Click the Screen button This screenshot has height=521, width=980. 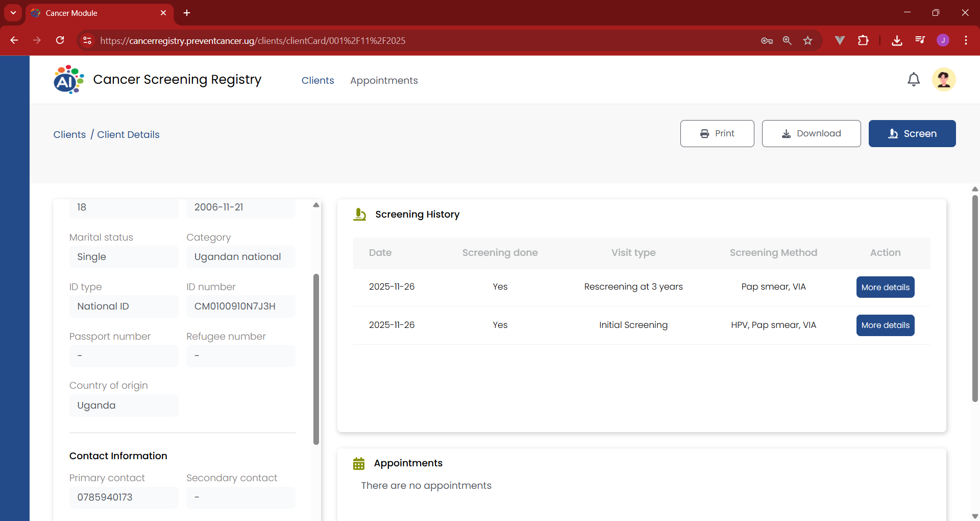click(x=912, y=134)
